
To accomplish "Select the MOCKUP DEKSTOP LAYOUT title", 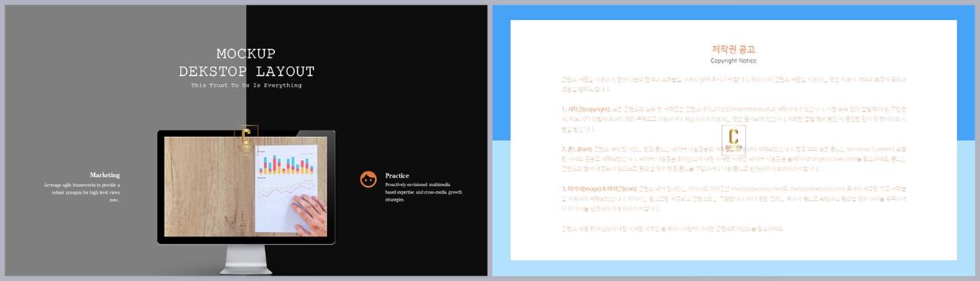I will [246, 63].
